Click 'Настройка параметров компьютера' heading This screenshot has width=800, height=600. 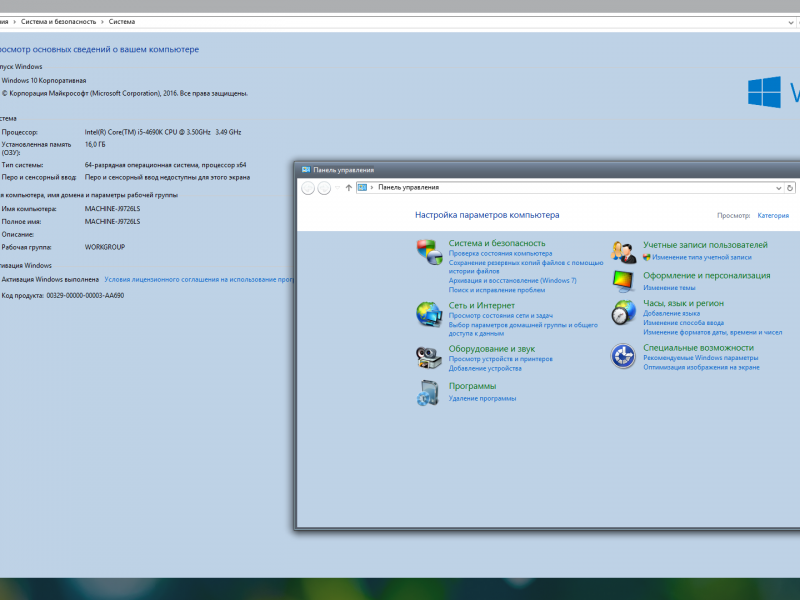[x=487, y=215]
